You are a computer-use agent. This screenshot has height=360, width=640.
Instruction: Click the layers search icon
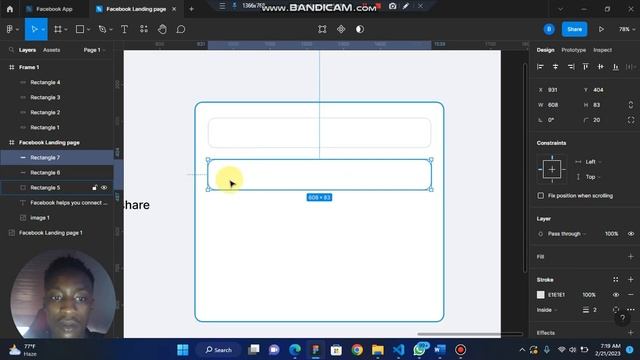tap(11, 50)
